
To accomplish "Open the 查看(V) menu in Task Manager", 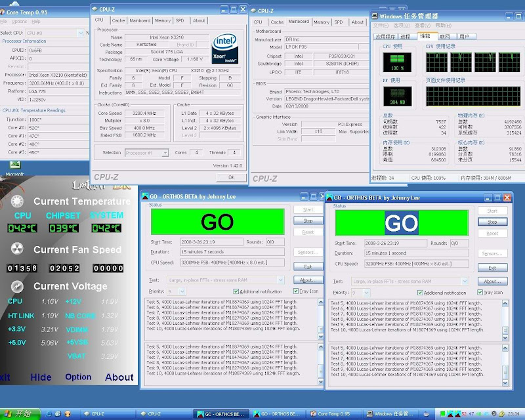I will click(x=422, y=26).
